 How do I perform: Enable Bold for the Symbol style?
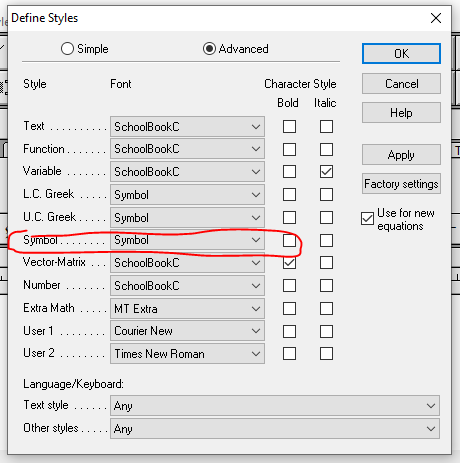pos(289,240)
